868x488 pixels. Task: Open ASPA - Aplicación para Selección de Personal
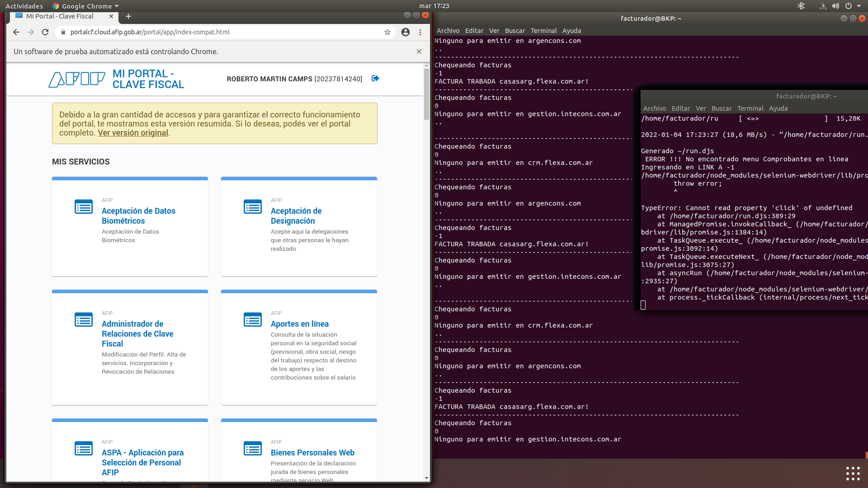coord(142,463)
